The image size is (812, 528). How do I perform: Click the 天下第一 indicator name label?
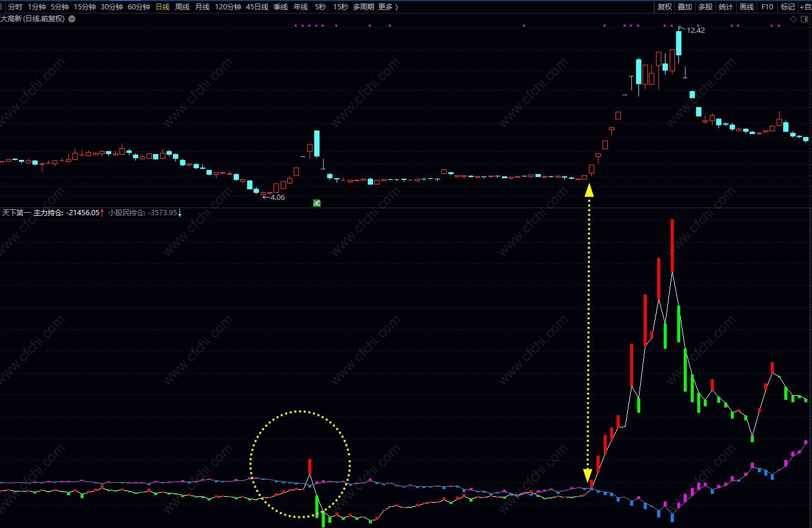click(16, 213)
